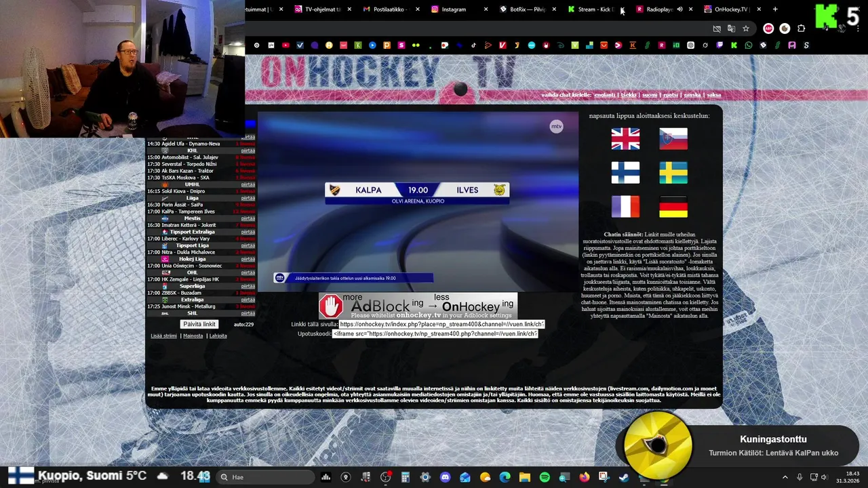Open Junost Minsk - Metallurg stream

pos(189,306)
